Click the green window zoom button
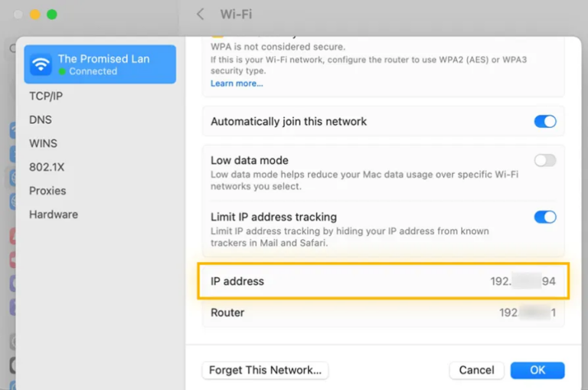 click(52, 15)
